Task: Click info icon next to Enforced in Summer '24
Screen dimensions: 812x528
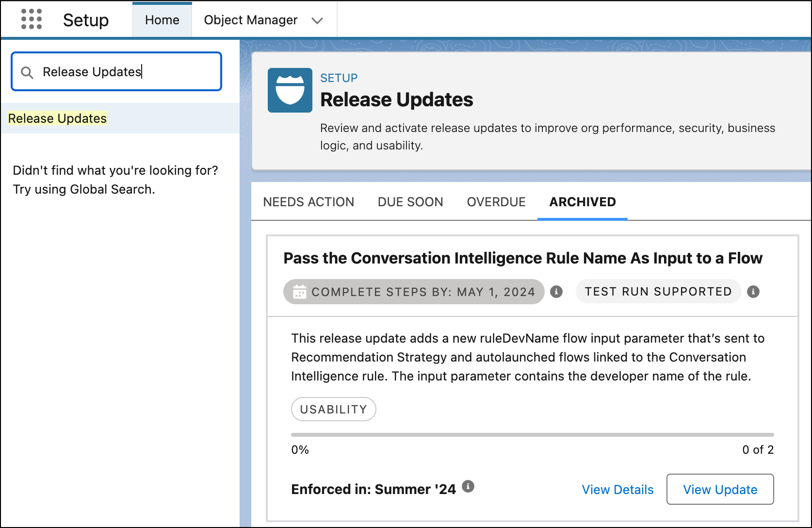Action: coord(468,486)
